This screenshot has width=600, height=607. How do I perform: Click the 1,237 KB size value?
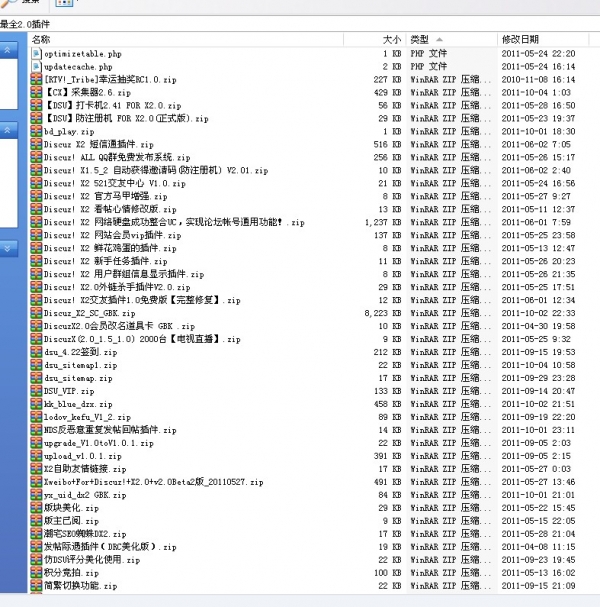tap(383, 223)
